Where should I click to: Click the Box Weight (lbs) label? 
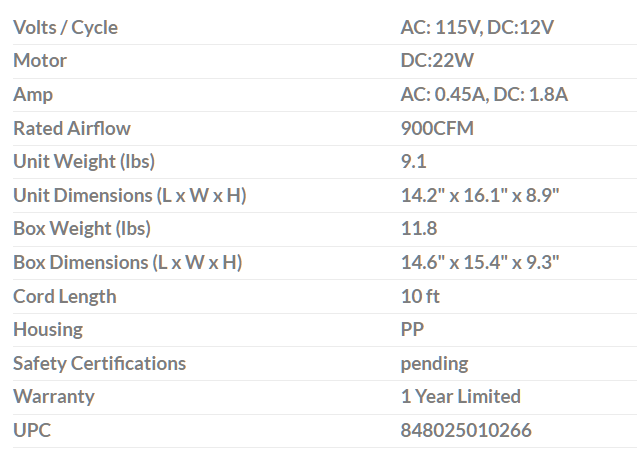tap(82, 228)
